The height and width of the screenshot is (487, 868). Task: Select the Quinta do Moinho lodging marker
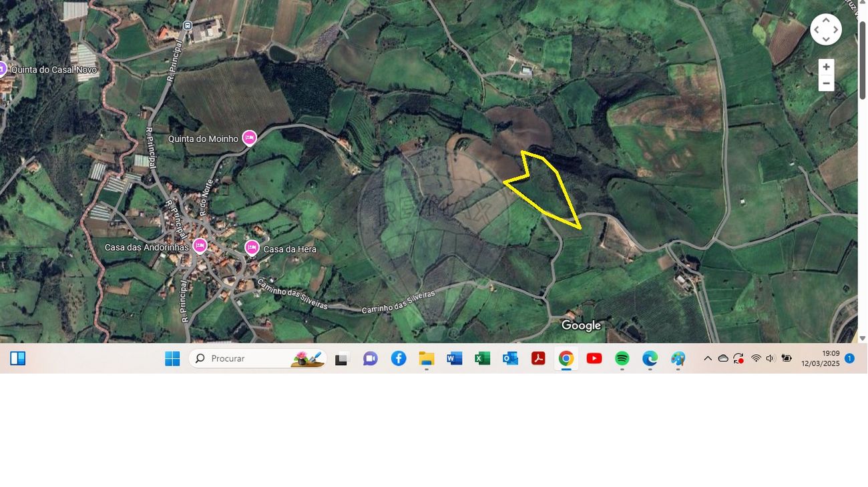point(249,138)
